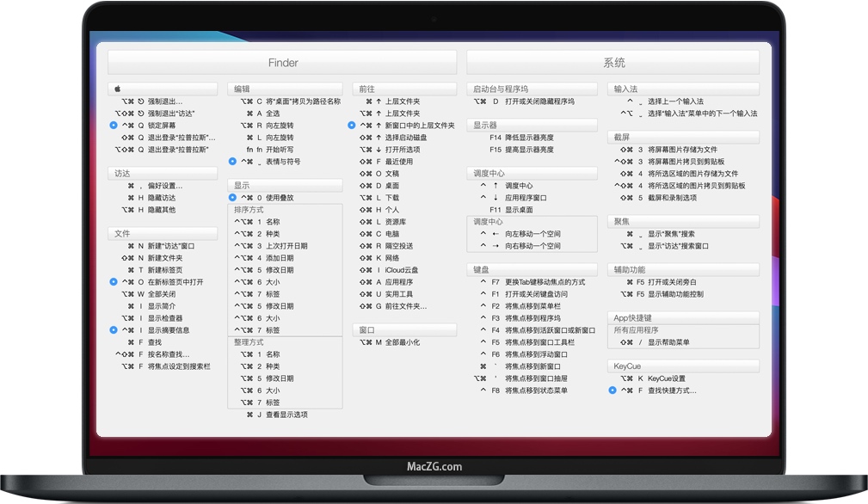Toggle the blue indicator next to 表情与符号
The image size is (868, 504).
(231, 160)
